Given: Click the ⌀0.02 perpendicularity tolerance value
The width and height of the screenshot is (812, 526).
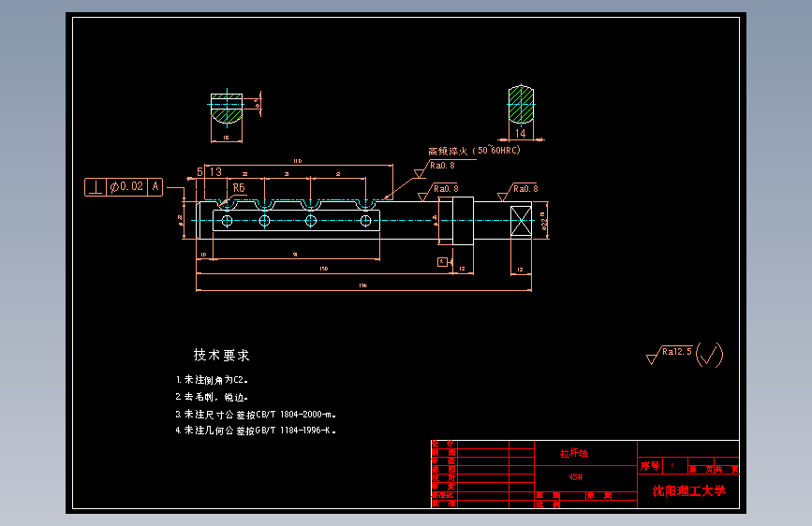Looking at the screenshot, I should click(x=126, y=186).
